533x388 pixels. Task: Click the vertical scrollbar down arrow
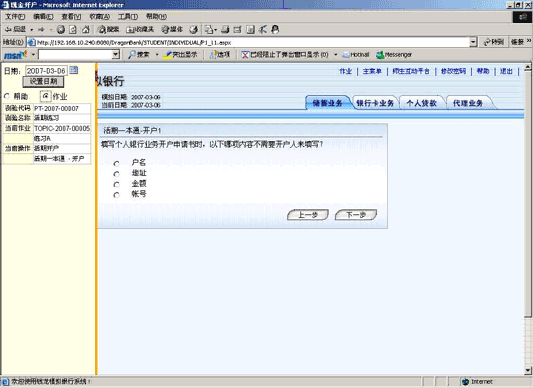coord(528,370)
